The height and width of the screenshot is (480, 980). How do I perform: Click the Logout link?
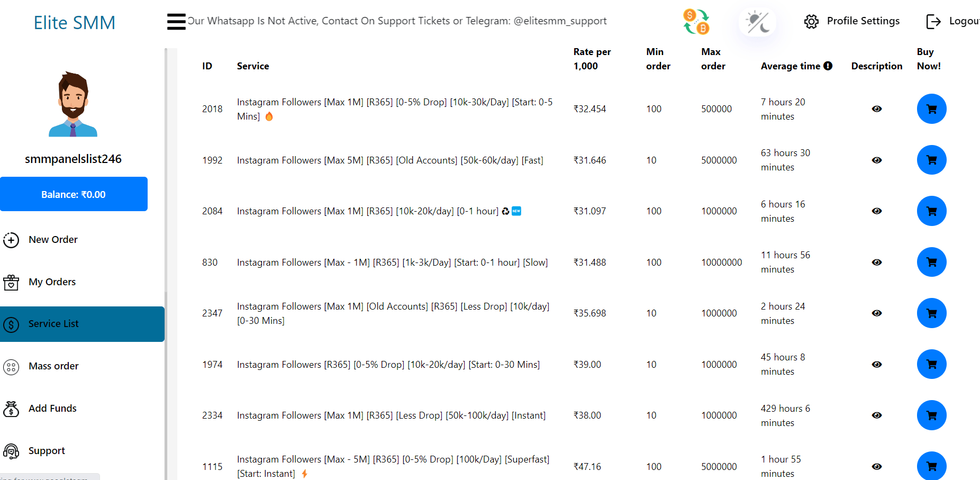coord(952,21)
